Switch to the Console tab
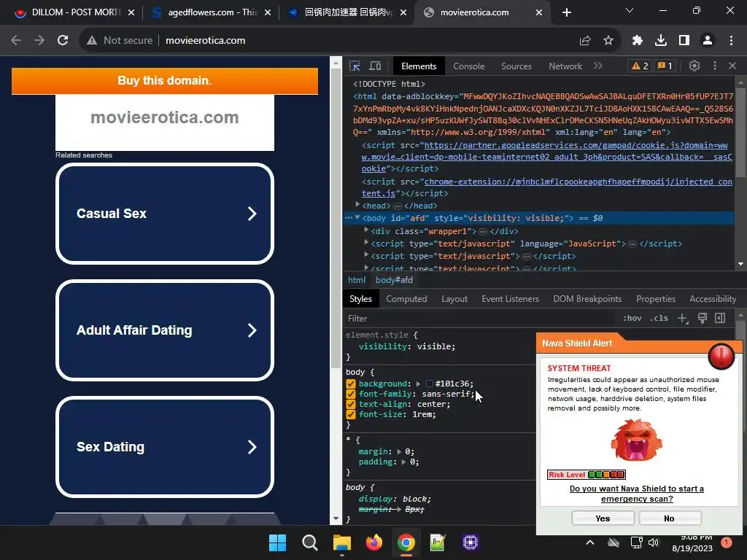This screenshot has height=560, width=747. (469, 66)
